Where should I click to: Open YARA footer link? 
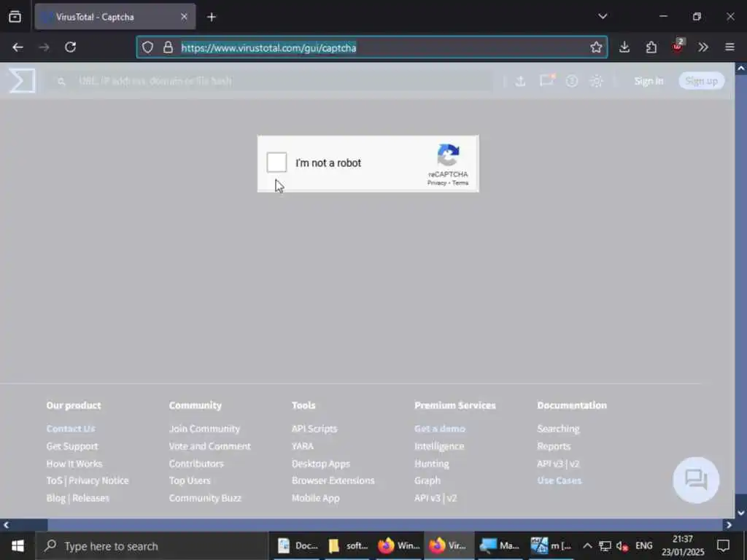[x=303, y=446]
